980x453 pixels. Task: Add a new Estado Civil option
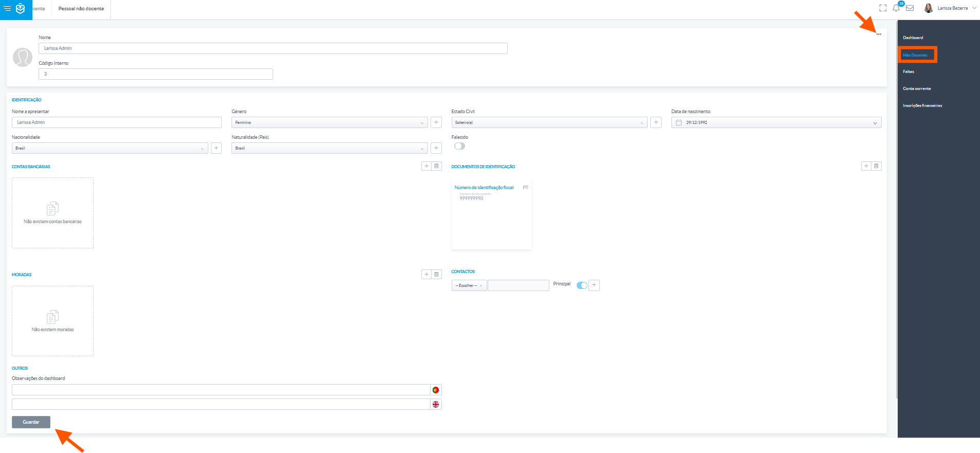click(656, 122)
